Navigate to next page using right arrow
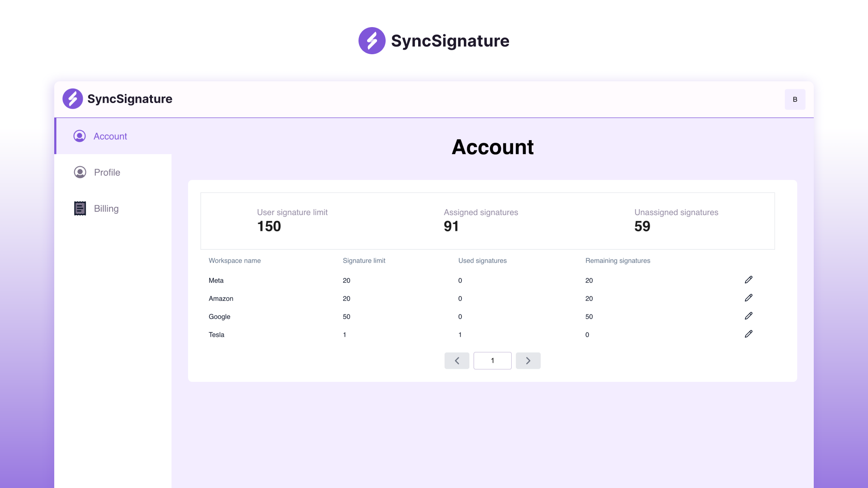Viewport: 868px width, 488px height. 528,361
